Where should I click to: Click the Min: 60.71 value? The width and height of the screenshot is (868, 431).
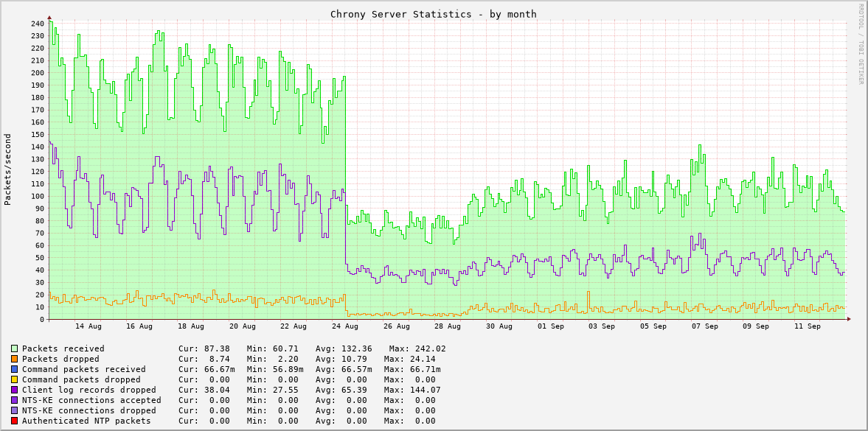coord(272,348)
